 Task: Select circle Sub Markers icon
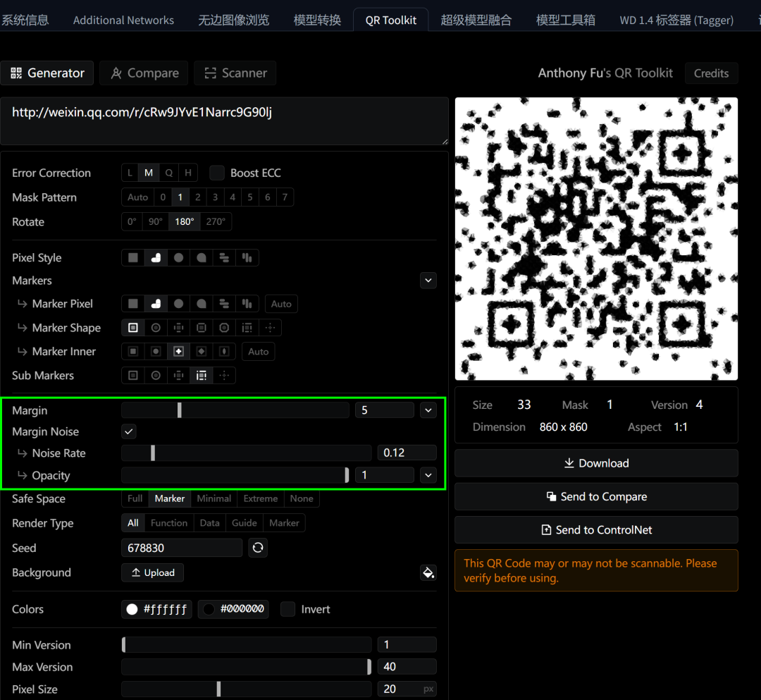[156, 375]
